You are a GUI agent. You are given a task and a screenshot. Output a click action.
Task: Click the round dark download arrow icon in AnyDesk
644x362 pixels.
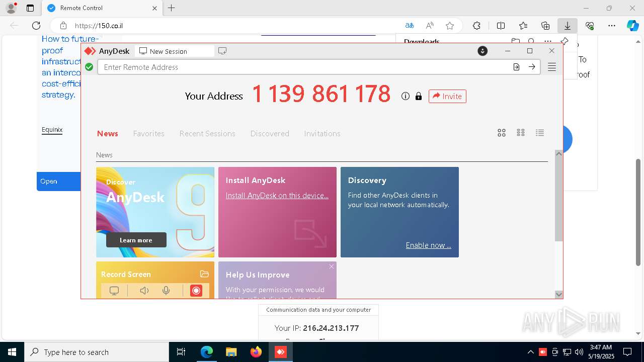coord(482,51)
